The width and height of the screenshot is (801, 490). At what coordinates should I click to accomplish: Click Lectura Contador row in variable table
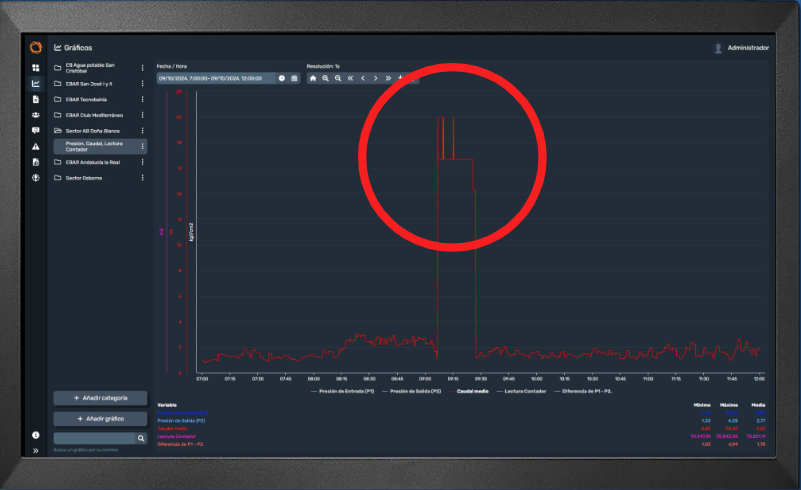coord(461,436)
